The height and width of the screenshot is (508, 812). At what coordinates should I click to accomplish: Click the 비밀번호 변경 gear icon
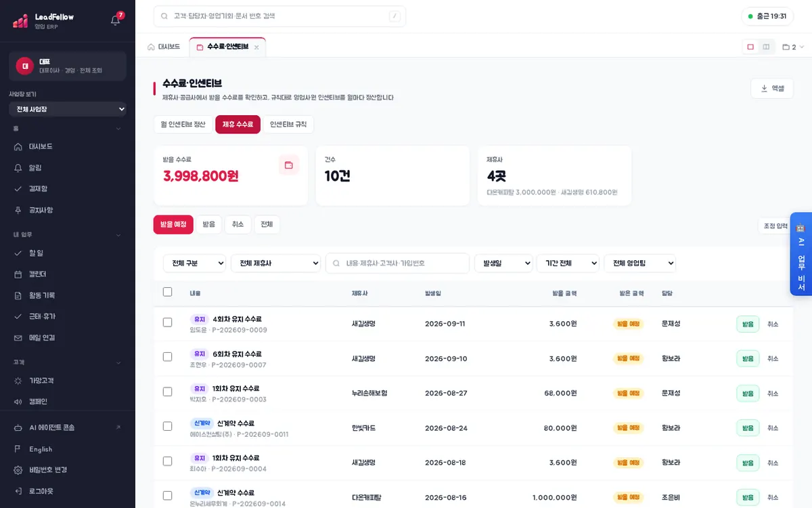coord(18,470)
